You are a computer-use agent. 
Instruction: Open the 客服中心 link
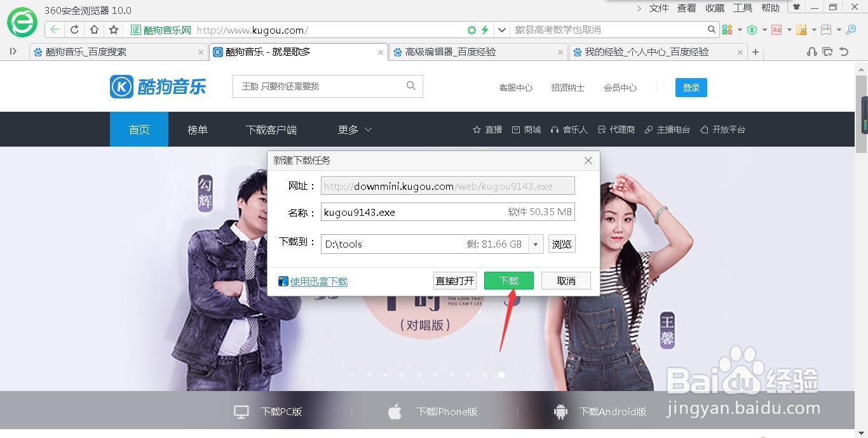tap(516, 88)
